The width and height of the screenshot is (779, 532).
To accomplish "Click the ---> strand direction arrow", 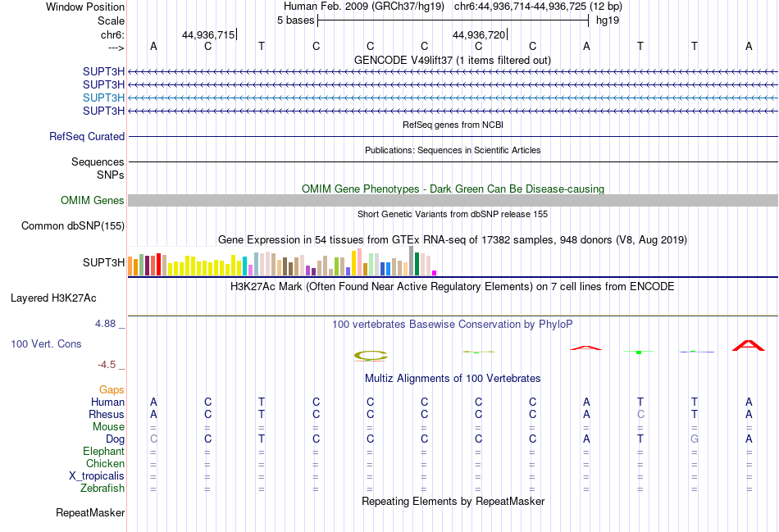I will [116, 48].
